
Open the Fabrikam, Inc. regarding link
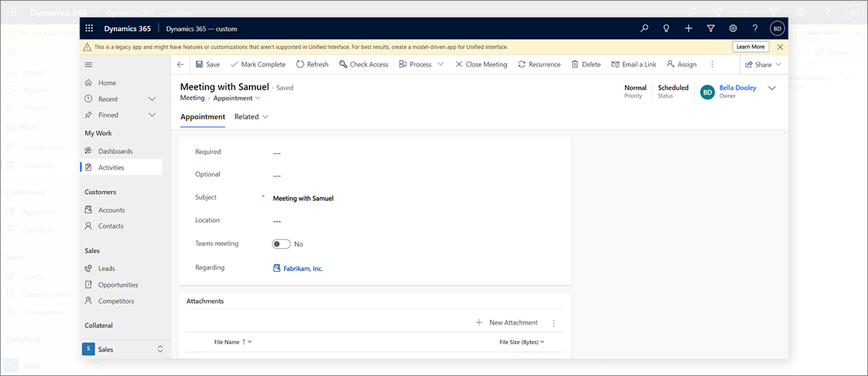tap(302, 268)
